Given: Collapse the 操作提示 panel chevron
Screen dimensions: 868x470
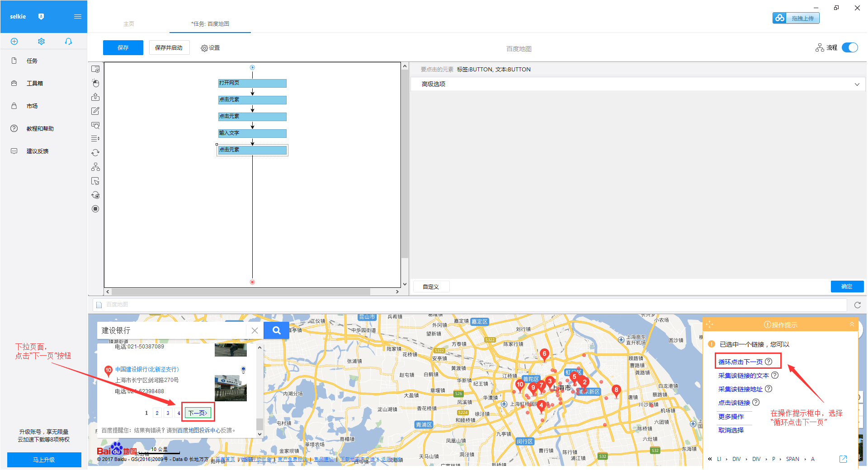Looking at the screenshot, I should [852, 324].
